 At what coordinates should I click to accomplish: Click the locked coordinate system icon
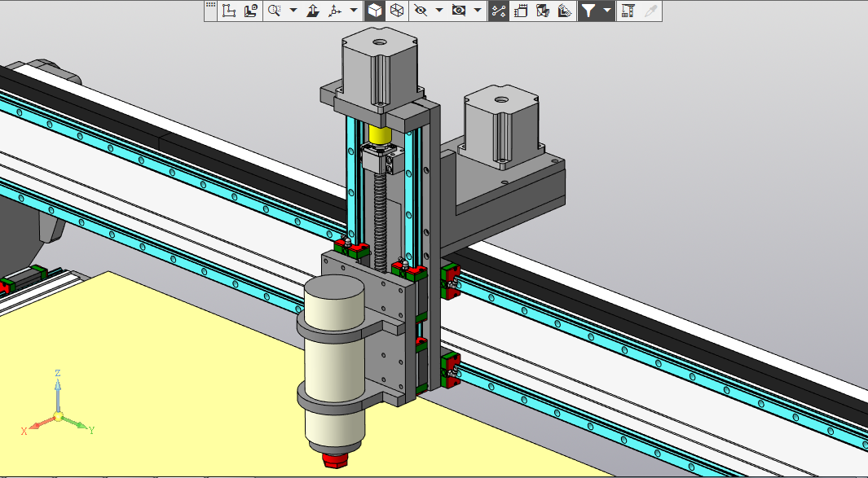tap(250, 11)
